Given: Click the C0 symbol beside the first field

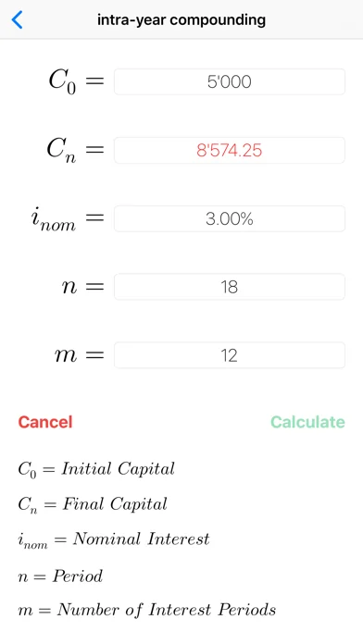Looking at the screenshot, I should (x=62, y=80).
